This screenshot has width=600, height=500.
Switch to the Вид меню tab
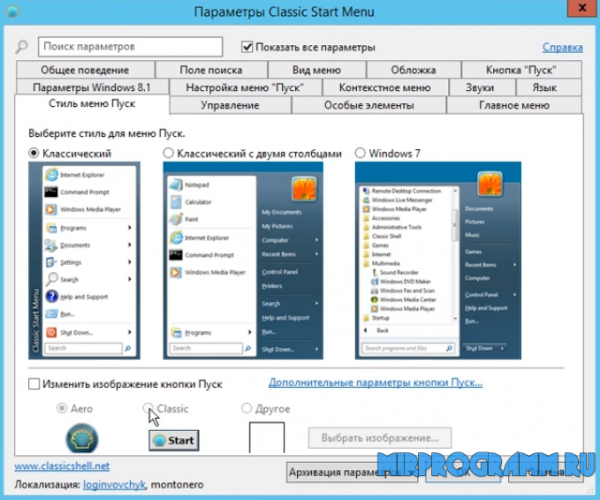pyautogui.click(x=316, y=70)
